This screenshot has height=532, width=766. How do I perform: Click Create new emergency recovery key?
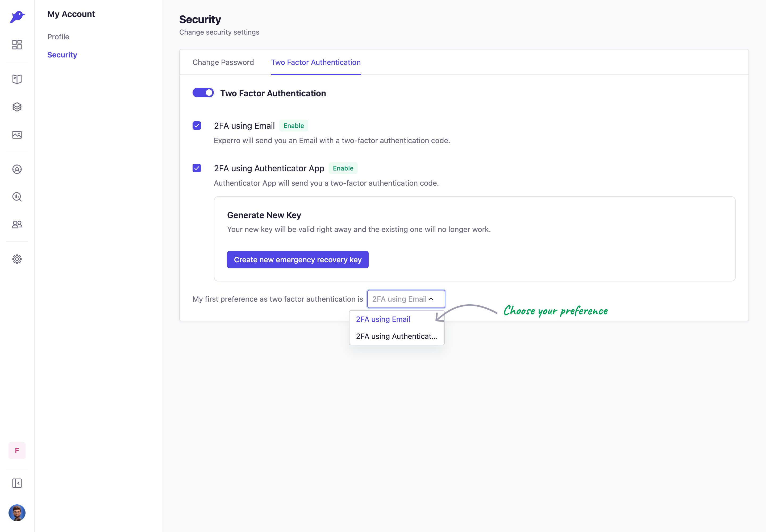point(298,260)
